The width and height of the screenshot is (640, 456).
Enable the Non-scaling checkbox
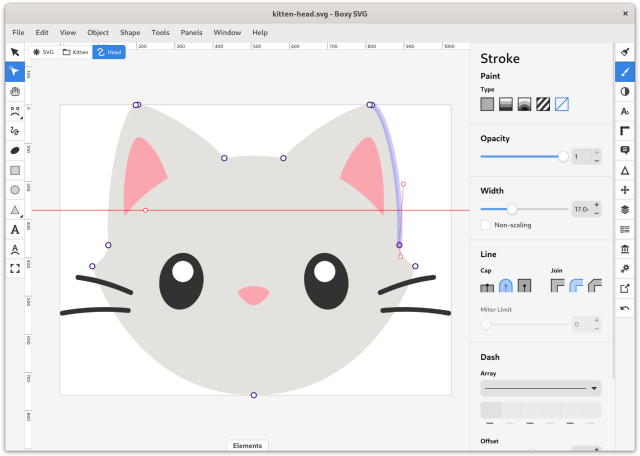(486, 225)
